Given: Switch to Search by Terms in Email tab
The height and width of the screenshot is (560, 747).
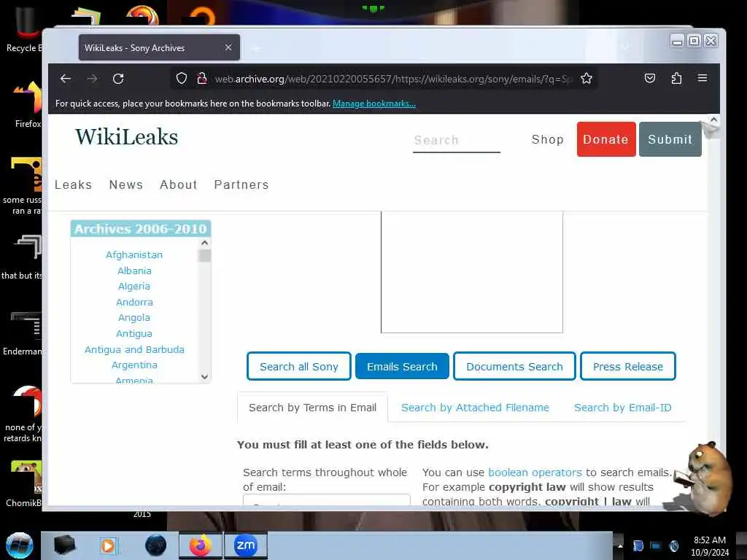Looking at the screenshot, I should [312, 407].
